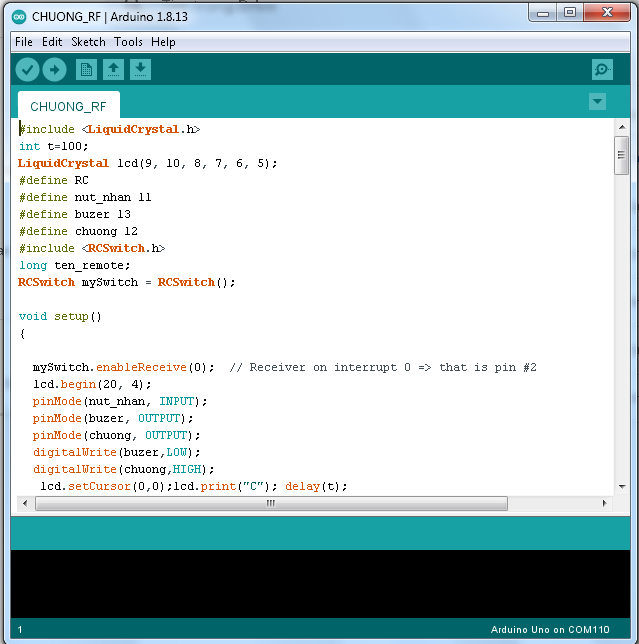The height and width of the screenshot is (644, 639).
Task: Click the Save sketch down-arrow icon
Action: point(141,69)
